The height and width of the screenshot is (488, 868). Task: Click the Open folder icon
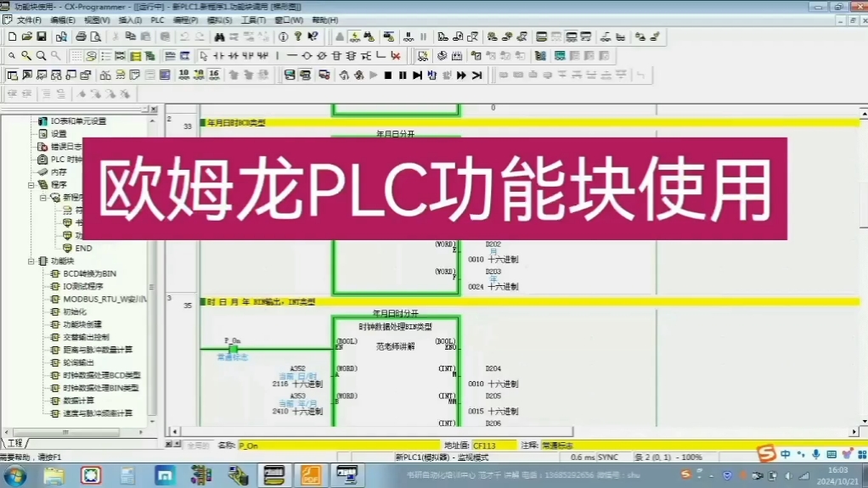click(x=26, y=37)
